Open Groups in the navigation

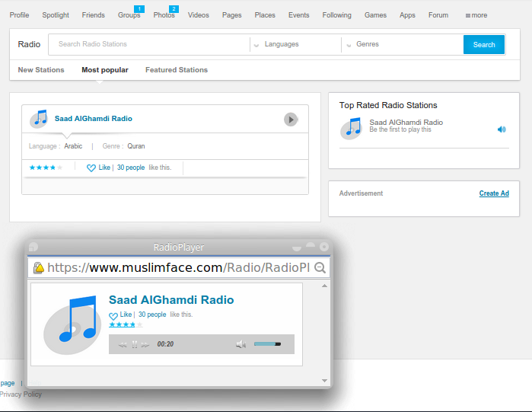pos(129,15)
